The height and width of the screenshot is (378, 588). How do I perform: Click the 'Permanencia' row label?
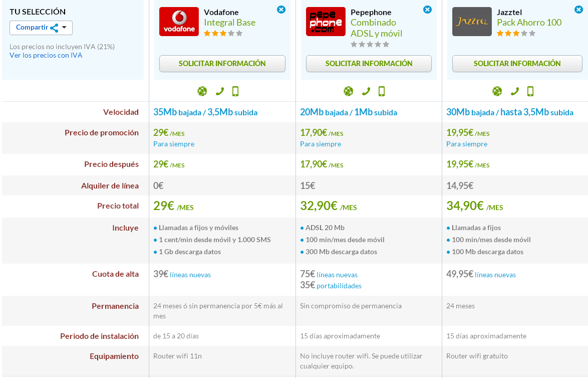[115, 306]
